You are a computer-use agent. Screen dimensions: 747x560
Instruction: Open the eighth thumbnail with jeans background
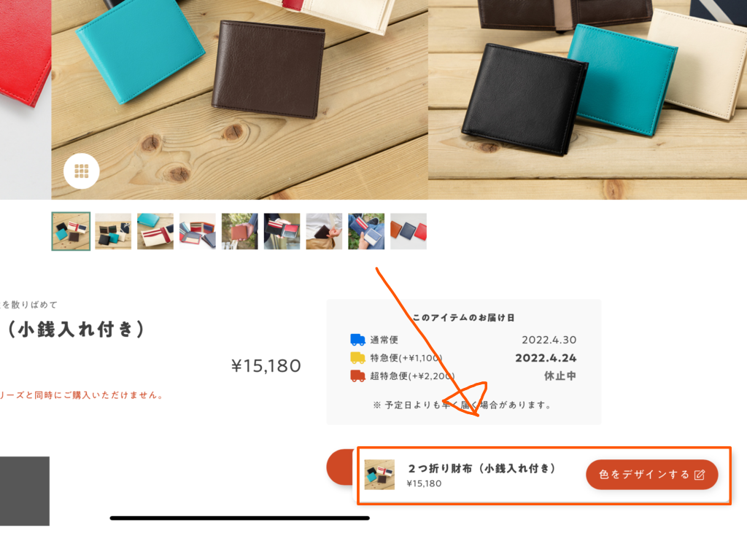point(366,231)
